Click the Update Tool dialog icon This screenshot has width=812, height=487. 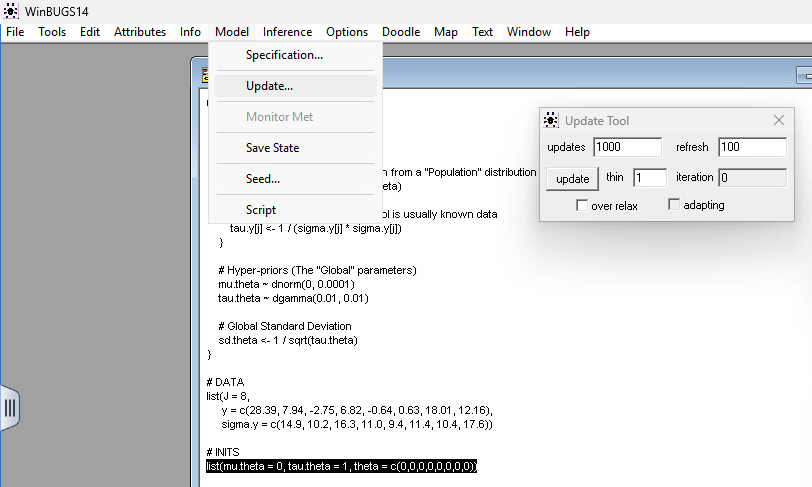pyautogui.click(x=551, y=121)
